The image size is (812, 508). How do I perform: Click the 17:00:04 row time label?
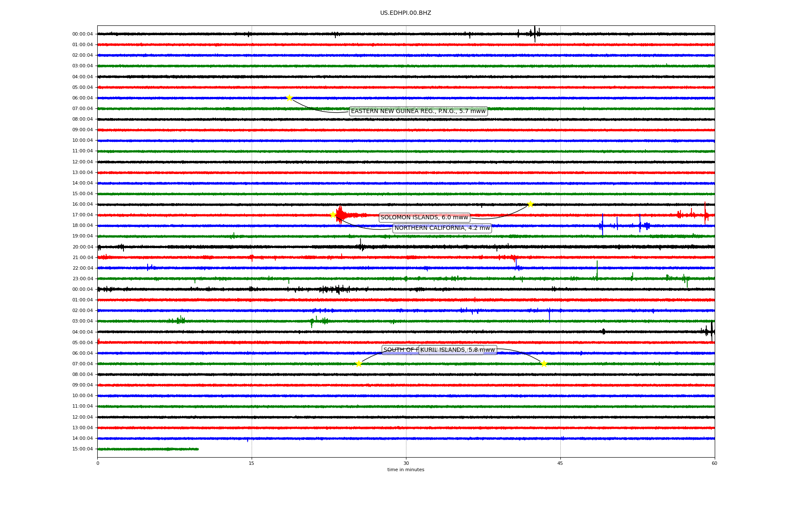click(x=82, y=215)
